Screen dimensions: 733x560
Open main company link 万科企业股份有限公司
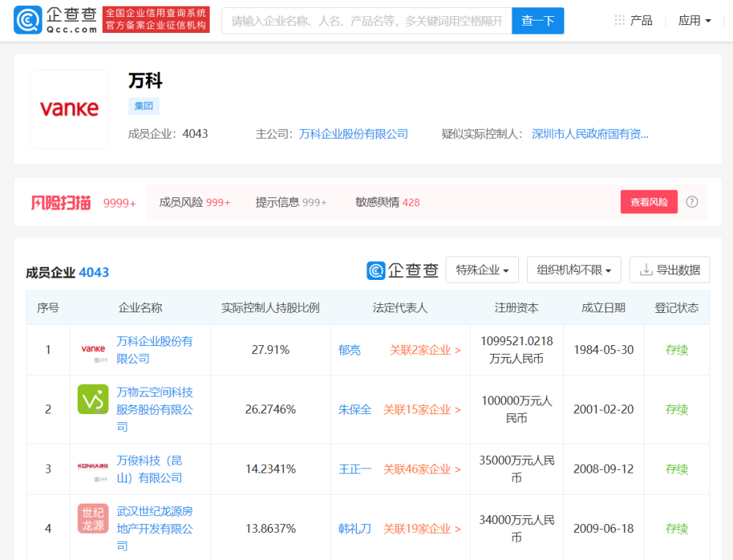353,134
